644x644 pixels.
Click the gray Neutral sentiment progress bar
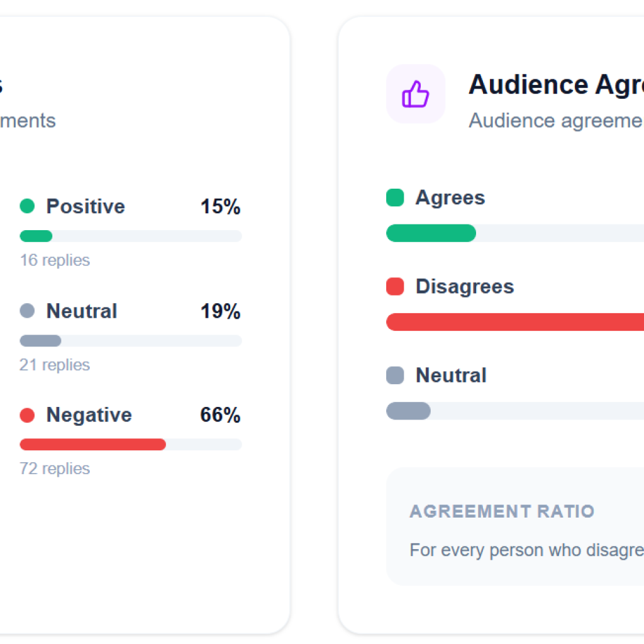[131, 340]
